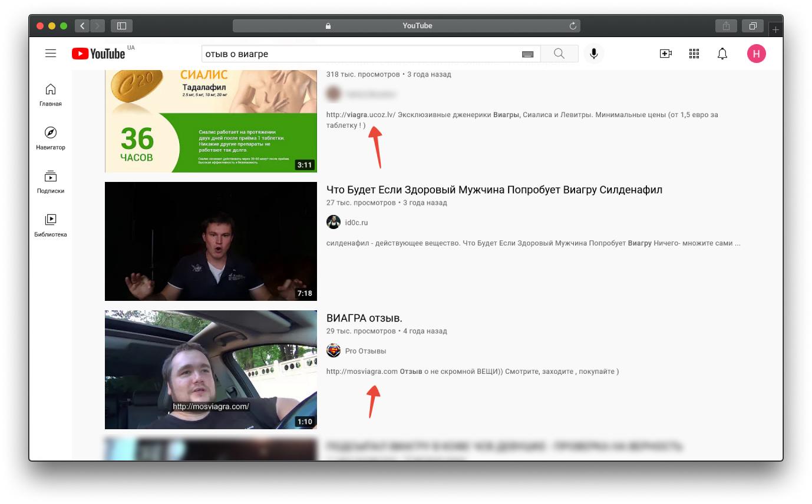Click description starting 'http://mosviagra.com Отзыв'
The width and height of the screenshot is (812, 504).
[x=473, y=372]
